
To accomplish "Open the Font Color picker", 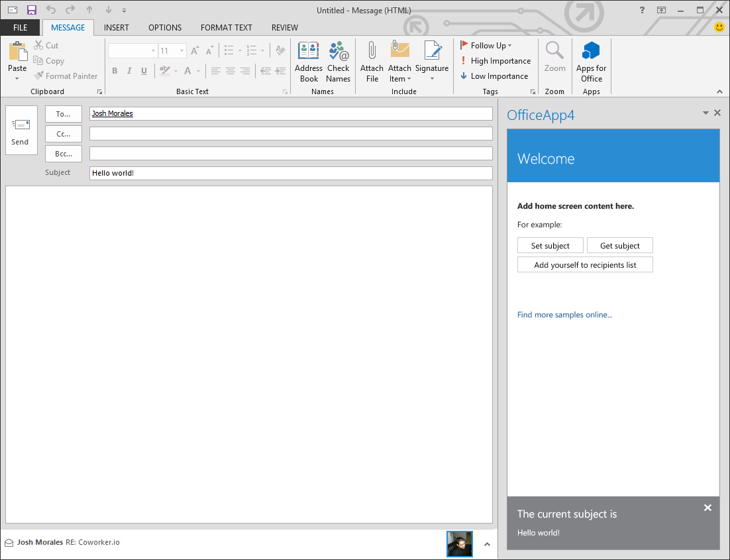I will pyautogui.click(x=187, y=70).
